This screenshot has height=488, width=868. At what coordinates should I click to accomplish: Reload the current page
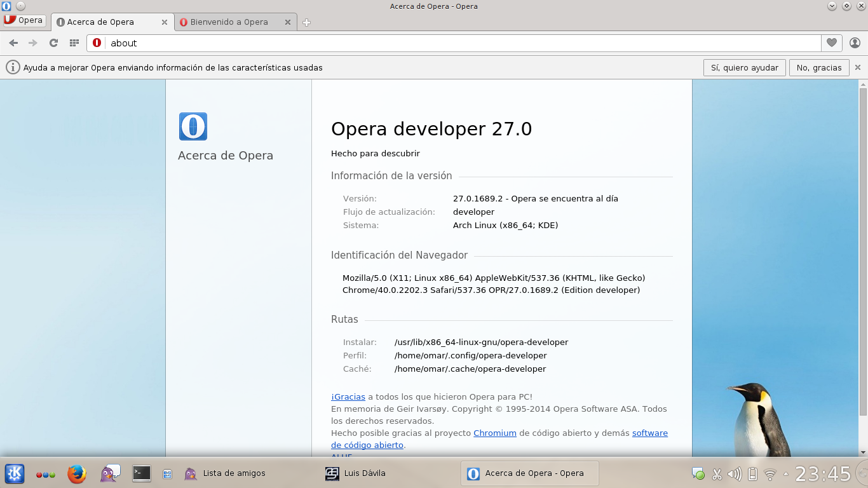[x=53, y=43]
